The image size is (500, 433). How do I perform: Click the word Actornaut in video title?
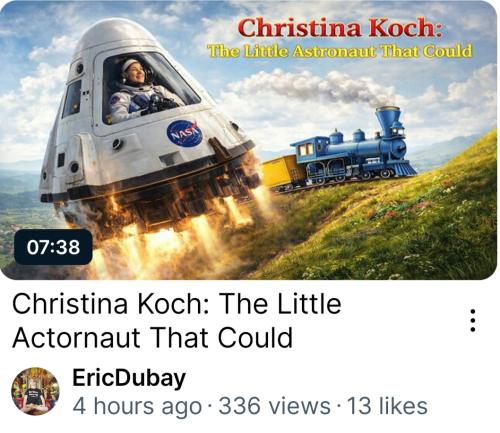(76, 336)
